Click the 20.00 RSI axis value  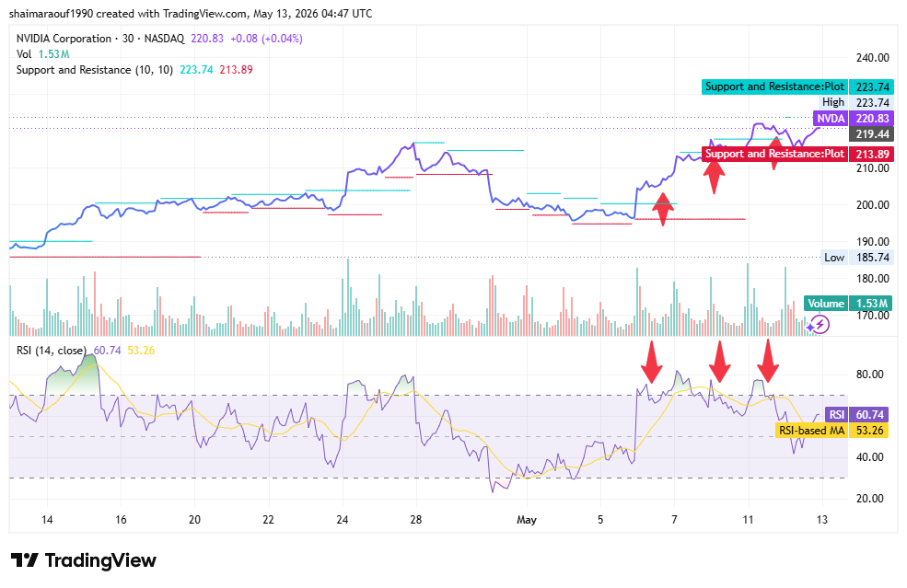869,499
